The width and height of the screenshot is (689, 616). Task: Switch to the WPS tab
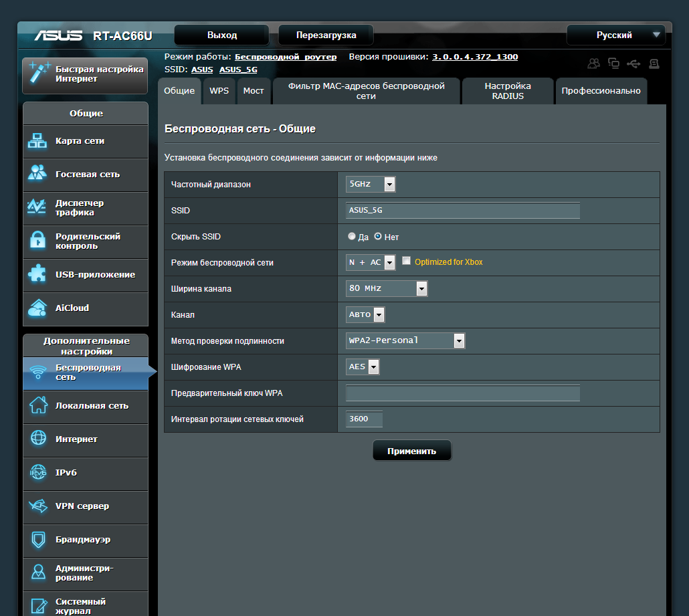click(x=219, y=91)
